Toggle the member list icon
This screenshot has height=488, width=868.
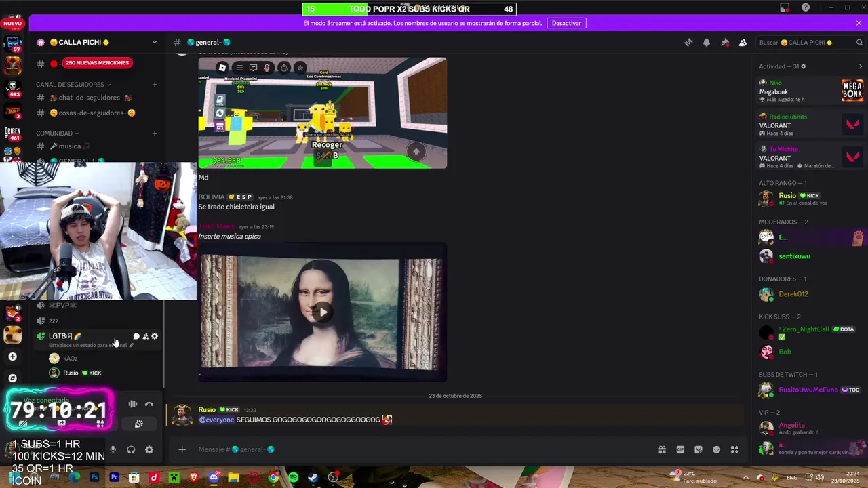click(743, 42)
